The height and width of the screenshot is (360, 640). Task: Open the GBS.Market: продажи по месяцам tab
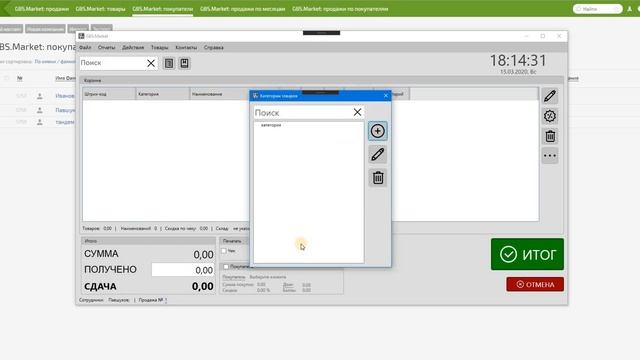pos(242,9)
